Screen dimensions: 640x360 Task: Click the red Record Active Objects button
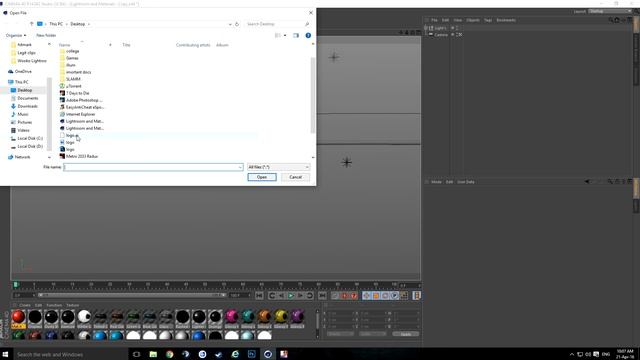[x=344, y=296]
